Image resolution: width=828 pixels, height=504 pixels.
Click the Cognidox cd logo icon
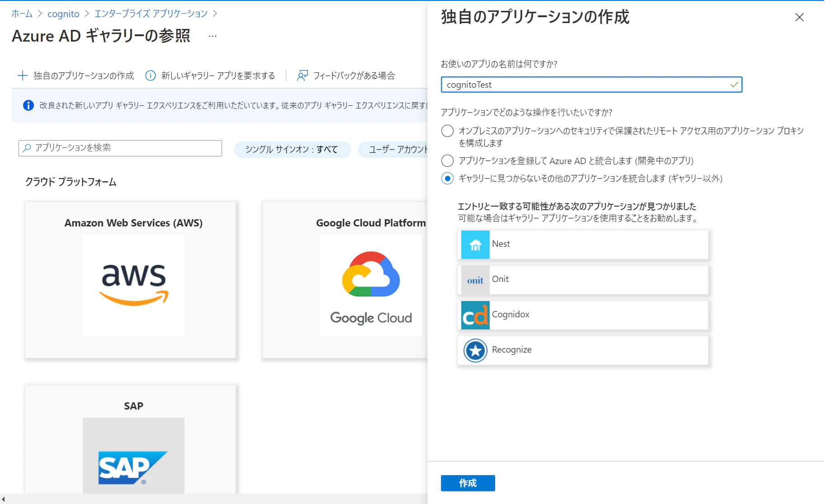pyautogui.click(x=475, y=315)
